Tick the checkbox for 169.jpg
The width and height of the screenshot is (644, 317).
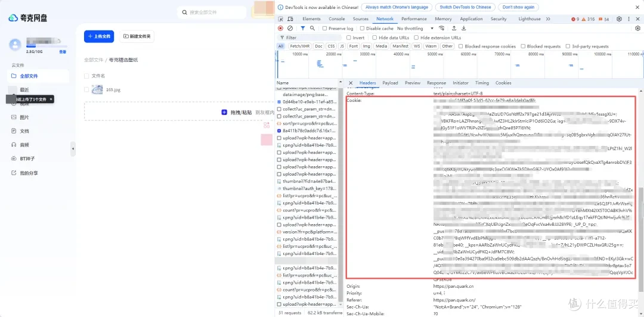pos(86,89)
